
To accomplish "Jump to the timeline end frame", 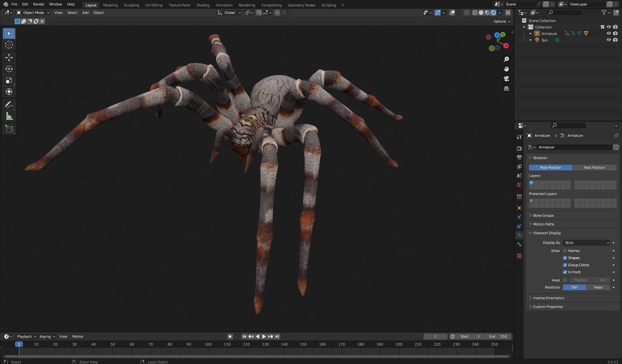I will point(277,336).
